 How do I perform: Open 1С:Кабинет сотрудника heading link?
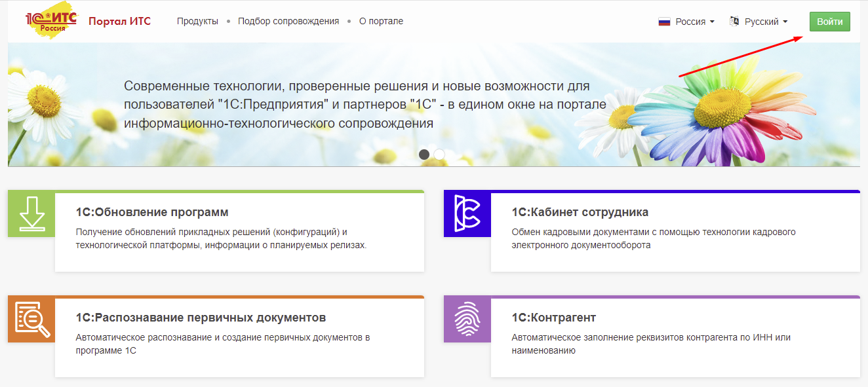580,212
